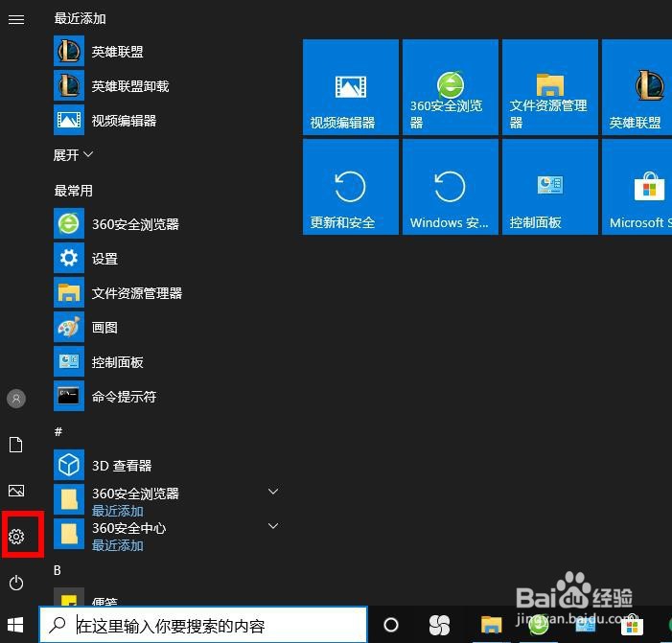Click the pinwheel app icon on the taskbar
672x643 pixels.
point(440,625)
